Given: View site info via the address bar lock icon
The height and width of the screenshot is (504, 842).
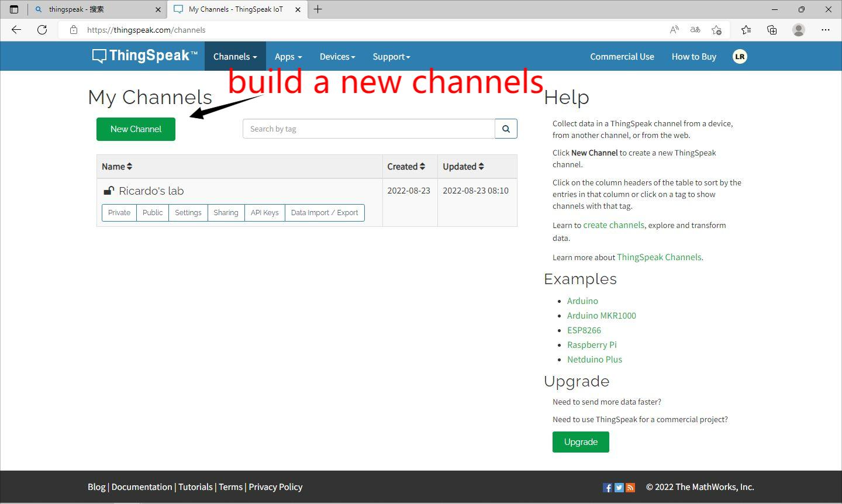Looking at the screenshot, I should (x=73, y=30).
